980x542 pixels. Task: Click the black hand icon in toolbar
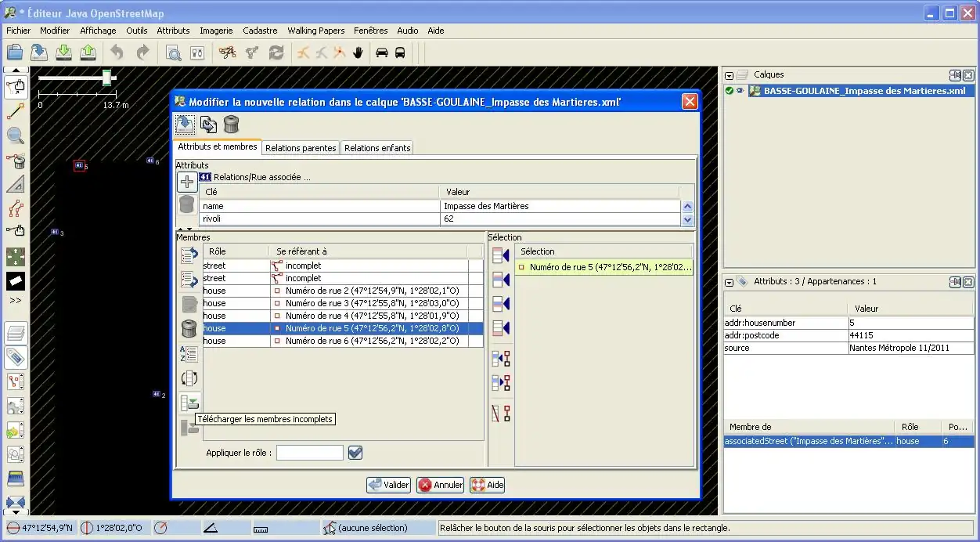[x=358, y=52]
